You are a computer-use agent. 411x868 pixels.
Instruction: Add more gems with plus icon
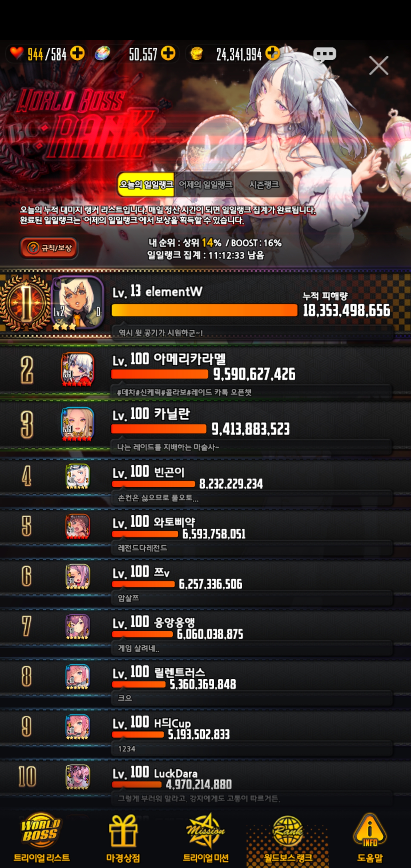point(168,53)
